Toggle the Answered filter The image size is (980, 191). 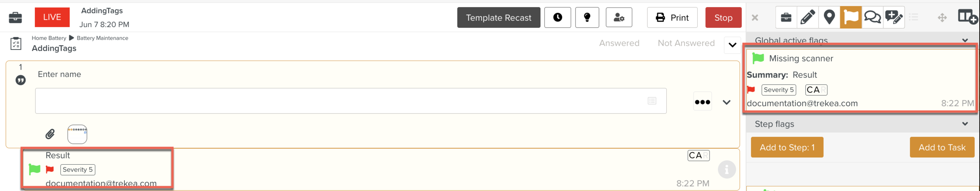tap(619, 43)
